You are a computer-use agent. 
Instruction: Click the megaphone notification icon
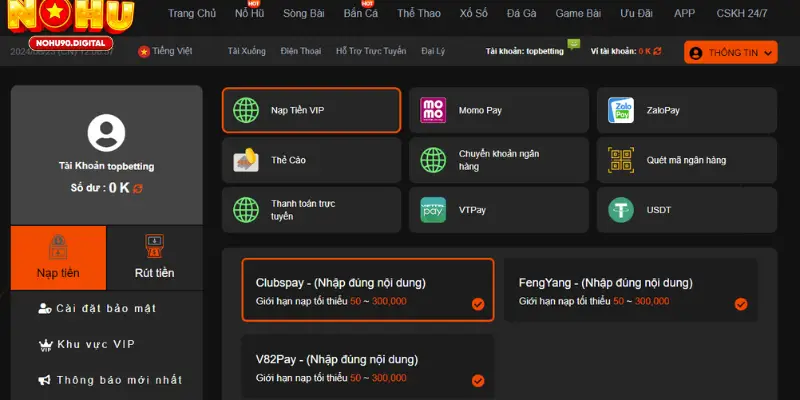pos(45,380)
